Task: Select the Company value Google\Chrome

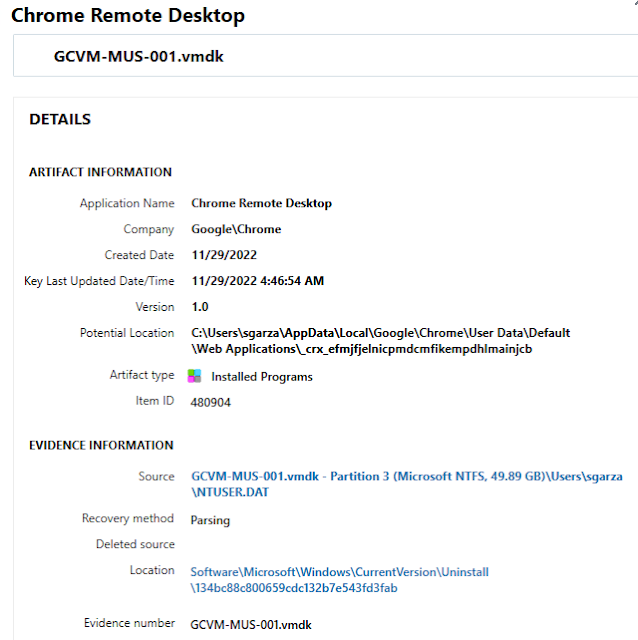Action: pos(236,229)
